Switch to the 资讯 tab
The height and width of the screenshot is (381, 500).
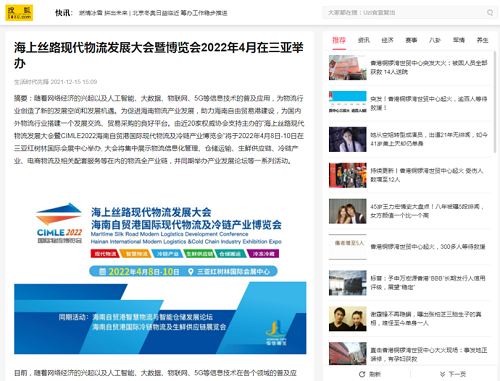pyautogui.click(x=363, y=40)
